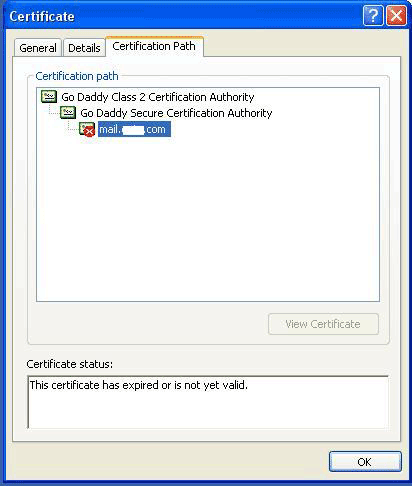
Task: Click the Certification path group label
Action: pos(77,76)
